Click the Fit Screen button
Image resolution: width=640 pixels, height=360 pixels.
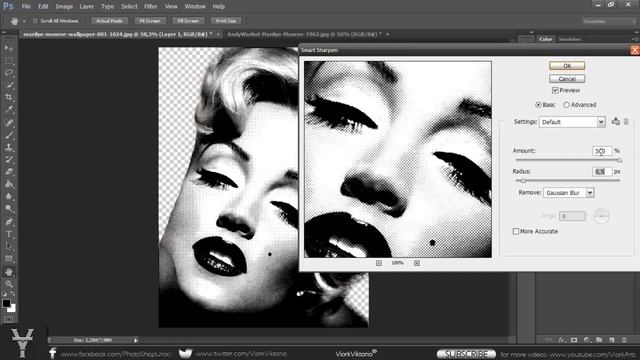(150, 21)
